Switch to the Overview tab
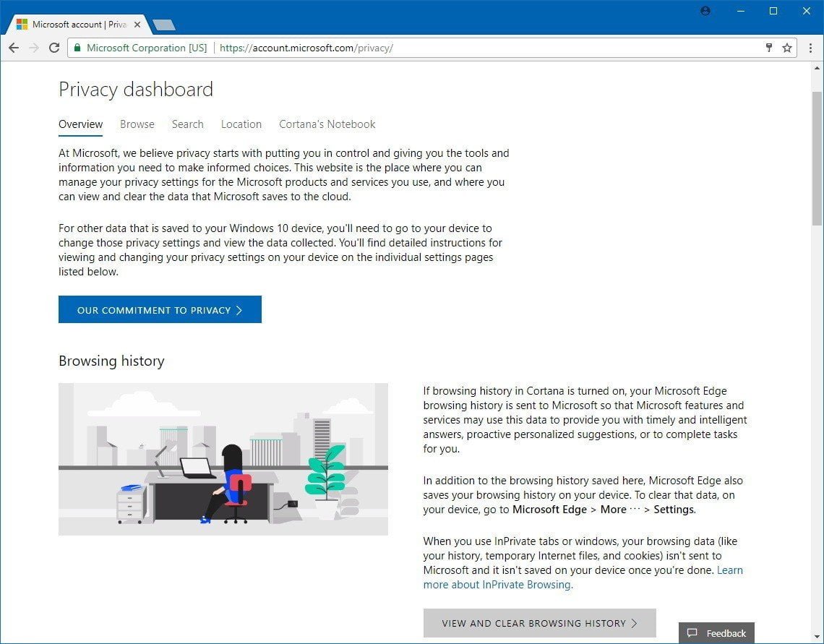The height and width of the screenshot is (644, 824). pyautogui.click(x=80, y=124)
